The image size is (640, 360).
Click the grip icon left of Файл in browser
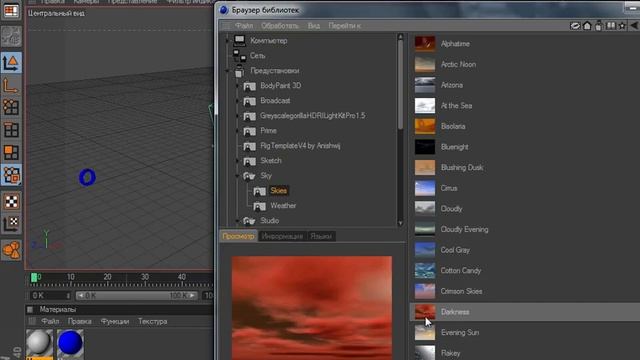click(x=226, y=26)
